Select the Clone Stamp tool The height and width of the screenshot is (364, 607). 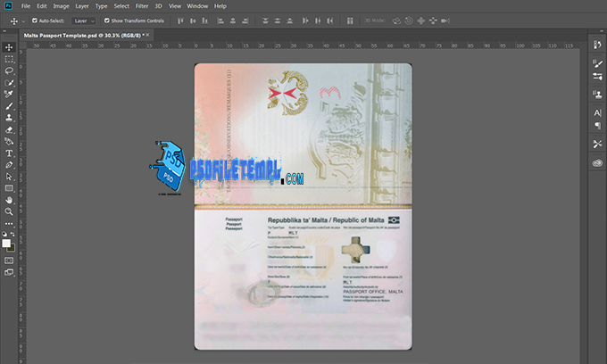click(9, 118)
